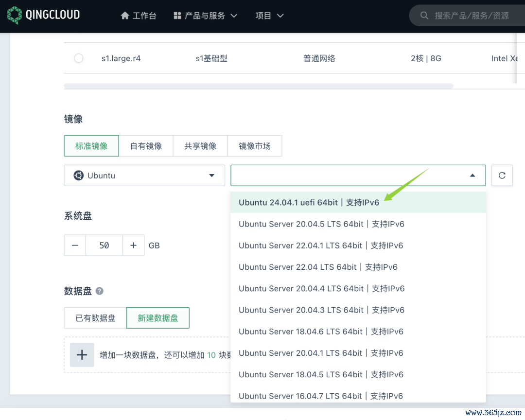This screenshot has width=525, height=420.
Task: Click the search magnifier icon
Action: click(x=424, y=16)
